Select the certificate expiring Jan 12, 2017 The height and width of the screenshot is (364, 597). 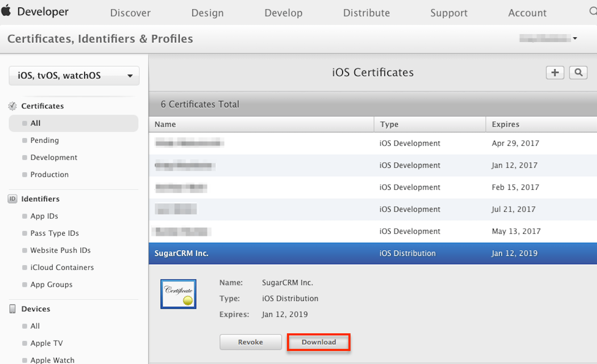[373, 165]
